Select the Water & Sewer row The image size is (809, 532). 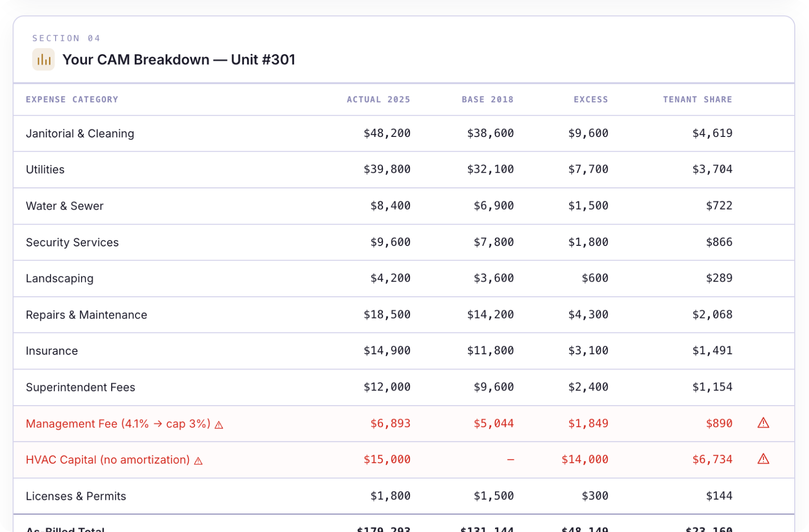tap(65, 206)
